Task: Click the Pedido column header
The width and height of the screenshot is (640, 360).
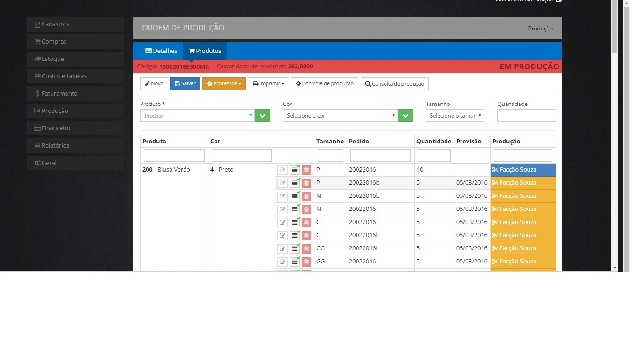Action: click(359, 141)
